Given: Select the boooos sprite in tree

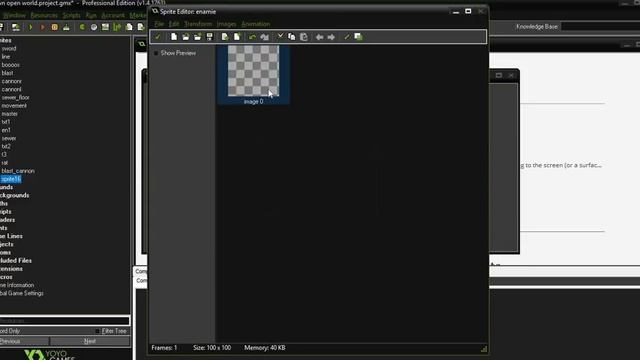Looking at the screenshot, I should pos(11,65).
